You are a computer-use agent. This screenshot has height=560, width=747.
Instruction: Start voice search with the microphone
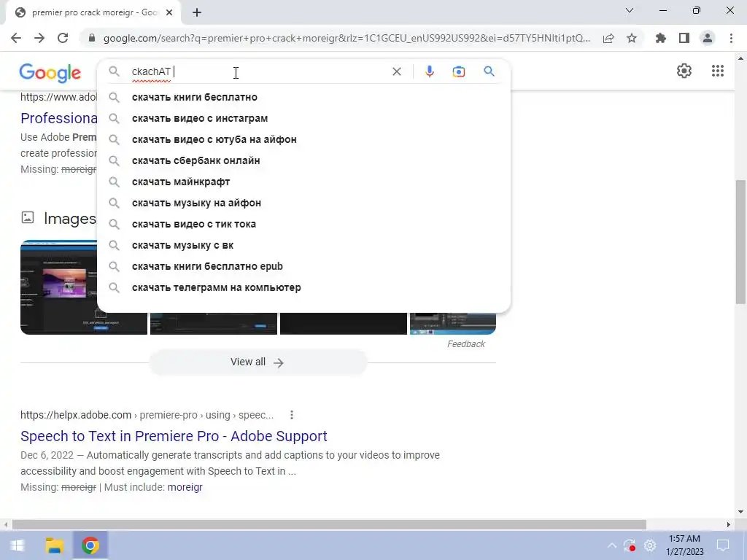429,71
